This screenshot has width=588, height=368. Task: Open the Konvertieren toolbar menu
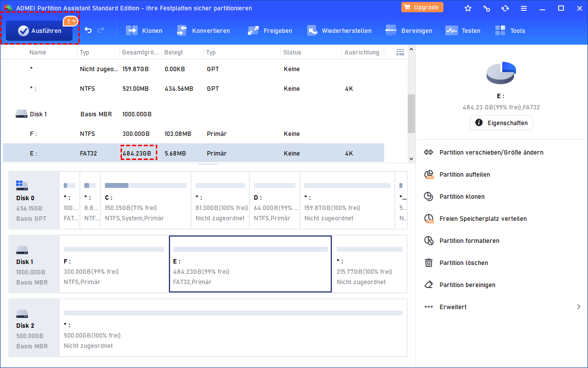(203, 30)
